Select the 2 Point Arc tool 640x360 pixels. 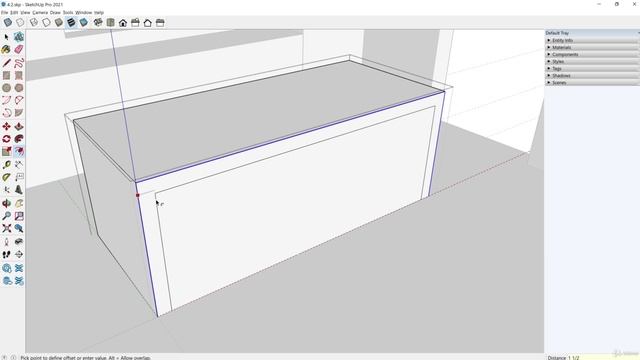click(19, 100)
